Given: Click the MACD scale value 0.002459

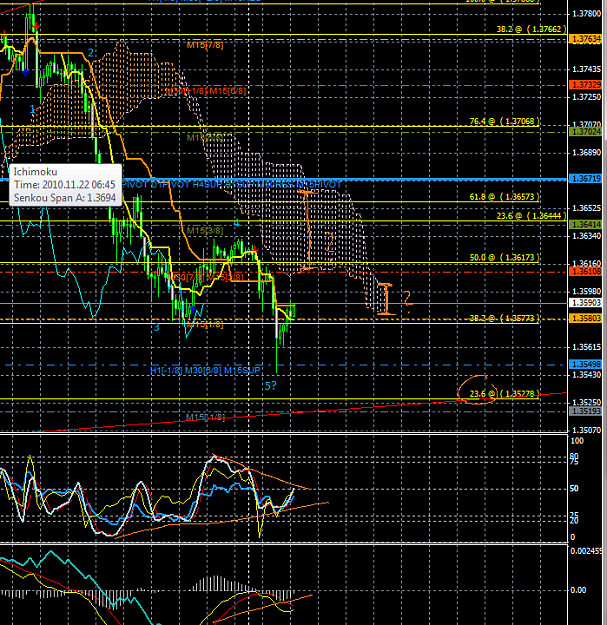Looking at the screenshot, I should point(586,551).
